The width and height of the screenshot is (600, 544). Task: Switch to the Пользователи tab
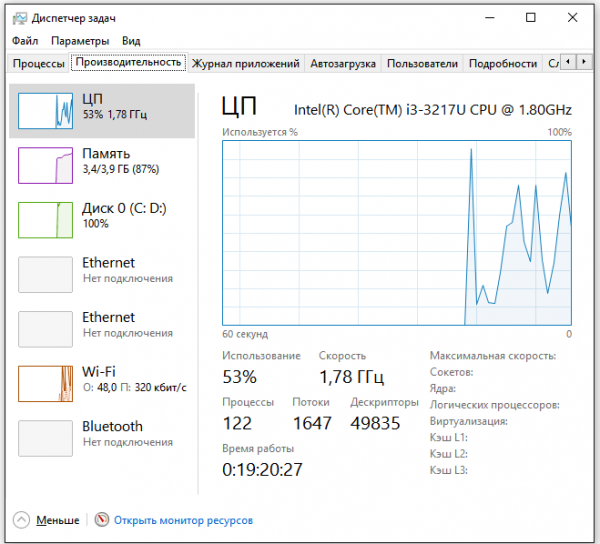coord(422,64)
